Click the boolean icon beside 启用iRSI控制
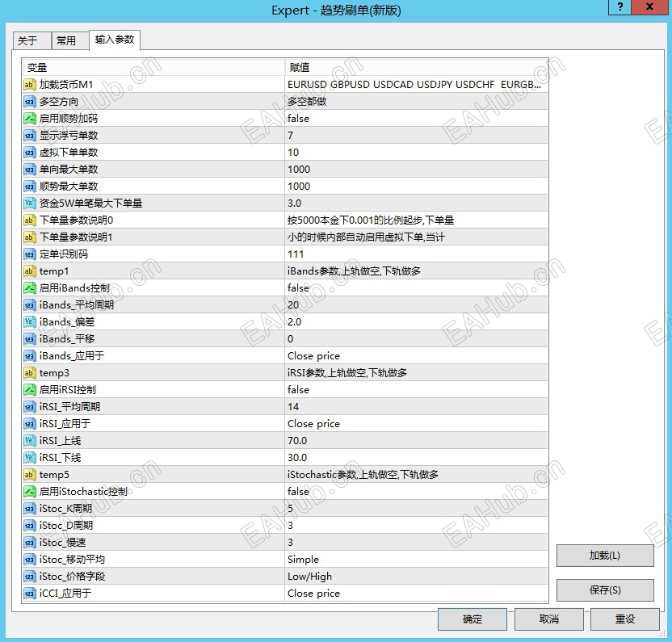 29,389
